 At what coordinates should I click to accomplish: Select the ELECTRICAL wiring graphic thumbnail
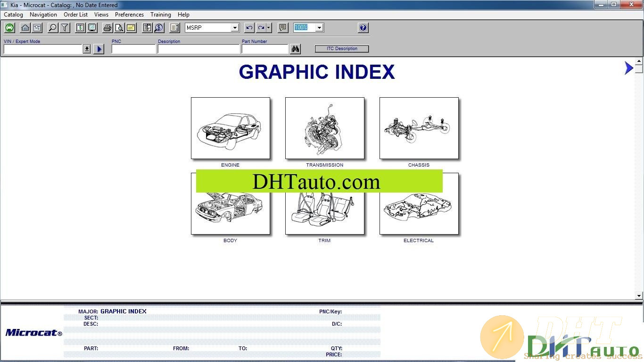coord(419,204)
